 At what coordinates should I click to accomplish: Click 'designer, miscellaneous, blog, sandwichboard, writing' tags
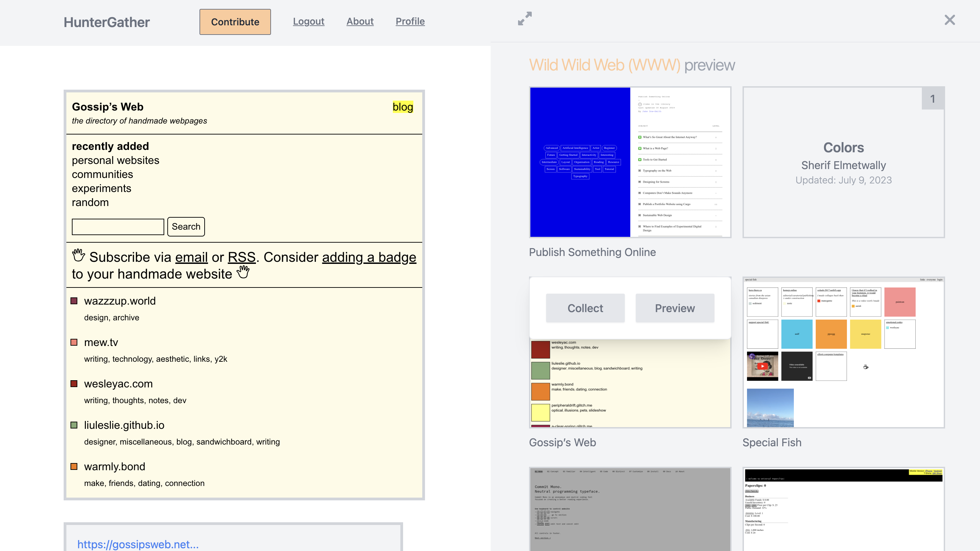click(182, 441)
